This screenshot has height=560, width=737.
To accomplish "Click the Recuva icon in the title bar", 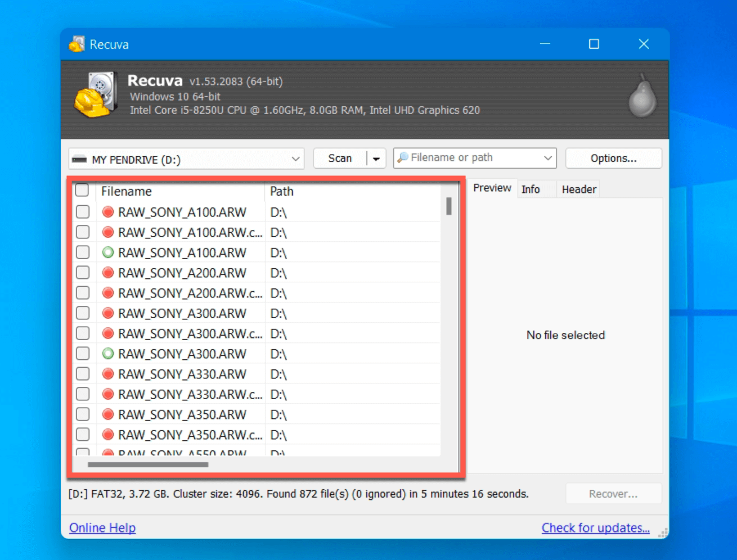I will pyautogui.click(x=77, y=44).
